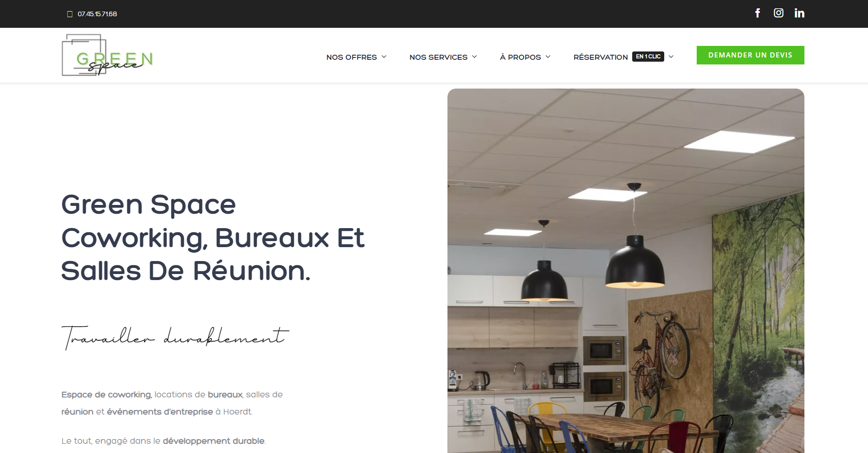Viewport: 868px width, 453px height.
Task: Open the Facebook icon in top bar
Action: tap(758, 13)
